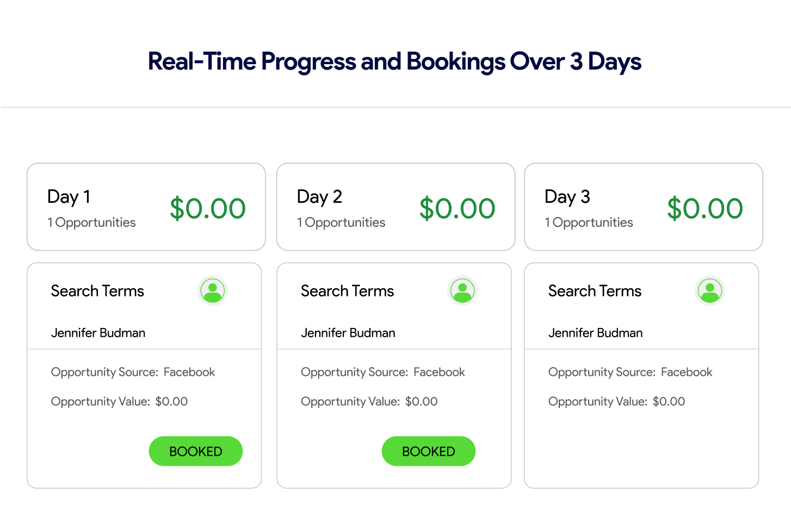Click the Day 3 user avatar icon
Viewport: 791px width, 532px height.
click(x=709, y=290)
